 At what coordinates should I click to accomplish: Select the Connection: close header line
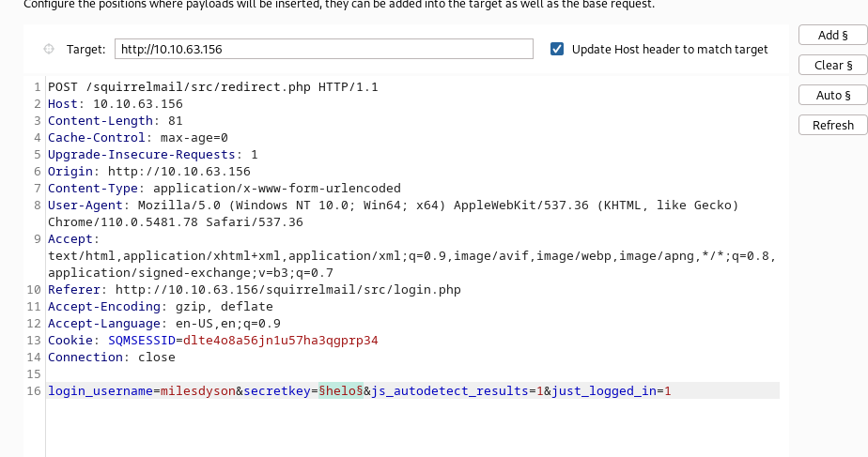(x=111, y=357)
